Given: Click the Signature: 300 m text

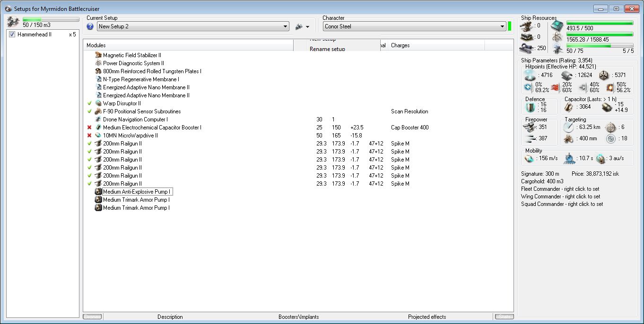Looking at the screenshot, I should click(540, 174).
